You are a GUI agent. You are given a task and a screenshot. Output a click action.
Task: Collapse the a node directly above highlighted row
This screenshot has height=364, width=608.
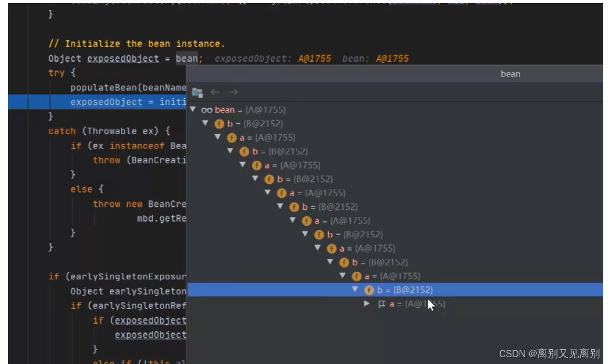(342, 275)
